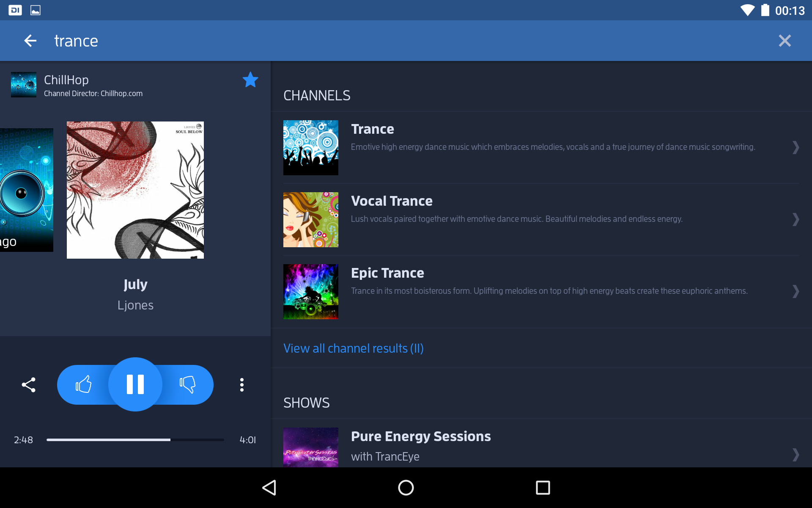Expand the Trance channel chevron
The height and width of the screenshot is (508, 812).
tap(796, 147)
